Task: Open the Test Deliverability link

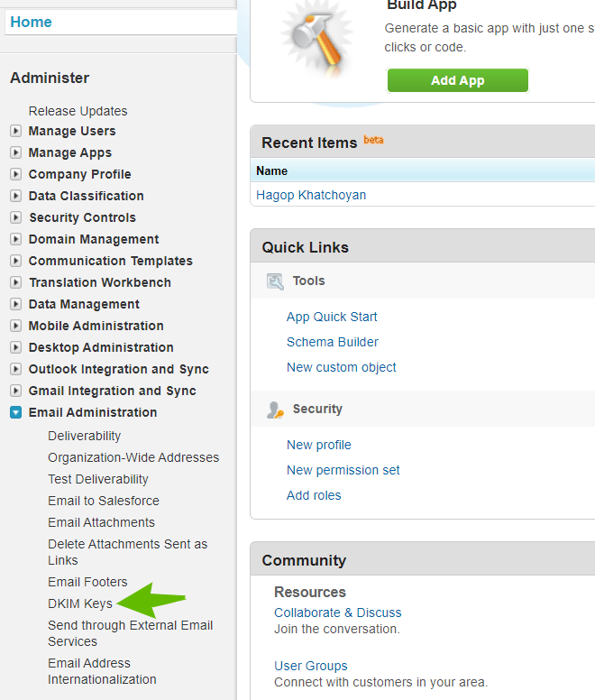Action: pyautogui.click(x=98, y=479)
